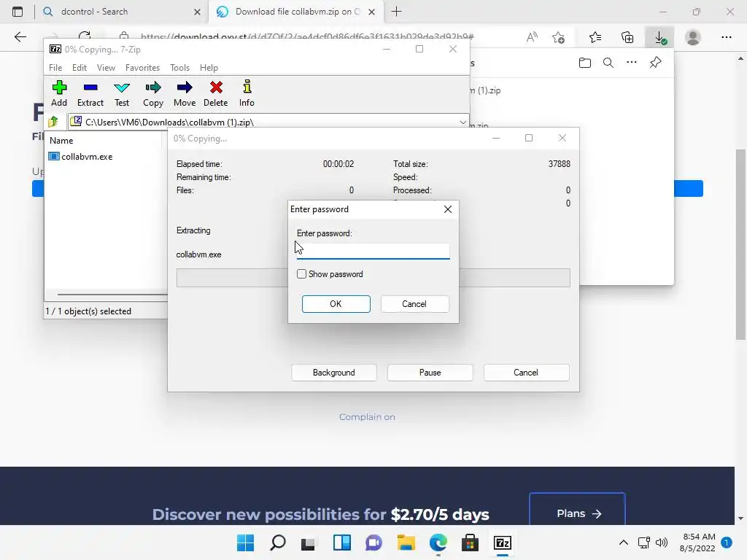Image resolution: width=747 pixels, height=560 pixels.
Task: Open the Edge profile avatar
Action: [693, 37]
